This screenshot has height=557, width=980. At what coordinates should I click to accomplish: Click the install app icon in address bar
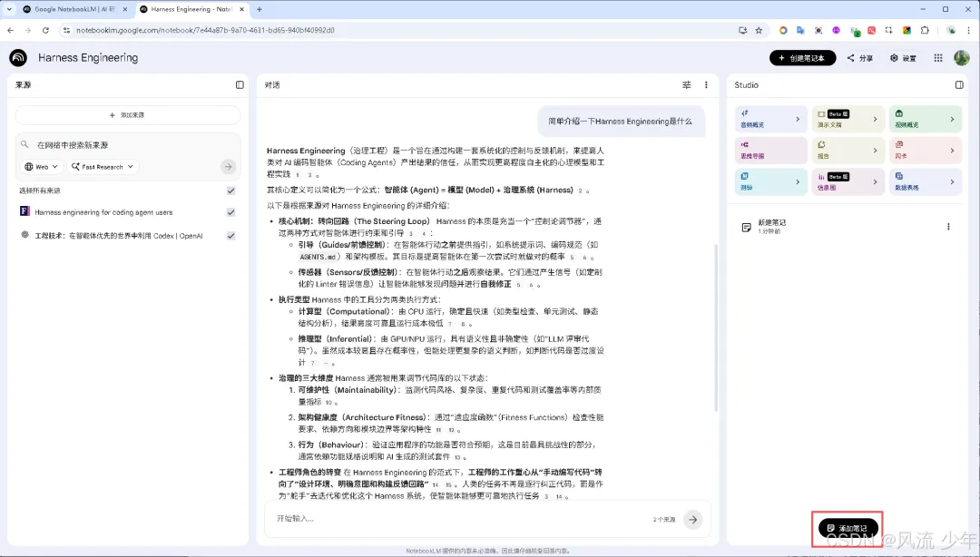pos(742,30)
